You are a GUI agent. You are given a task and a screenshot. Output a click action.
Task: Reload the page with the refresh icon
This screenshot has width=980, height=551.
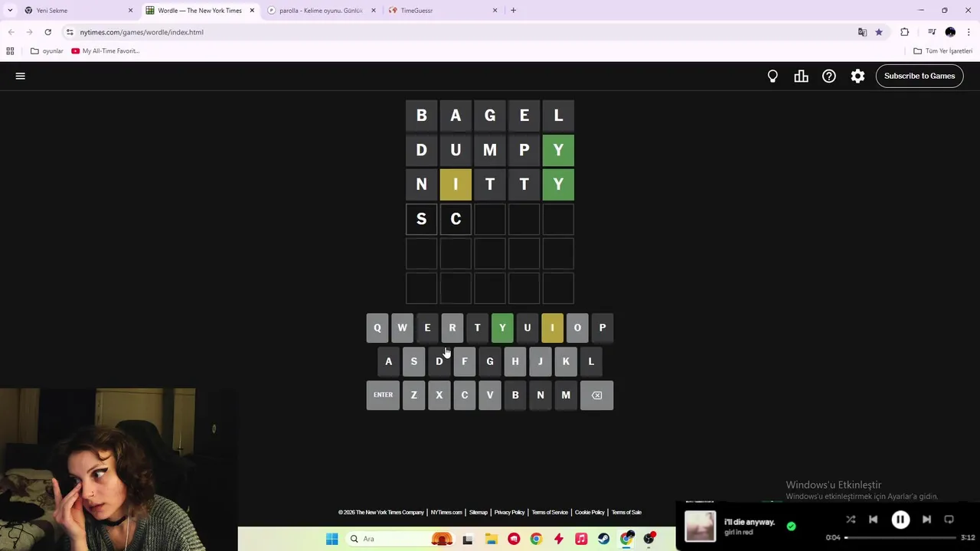47,32
